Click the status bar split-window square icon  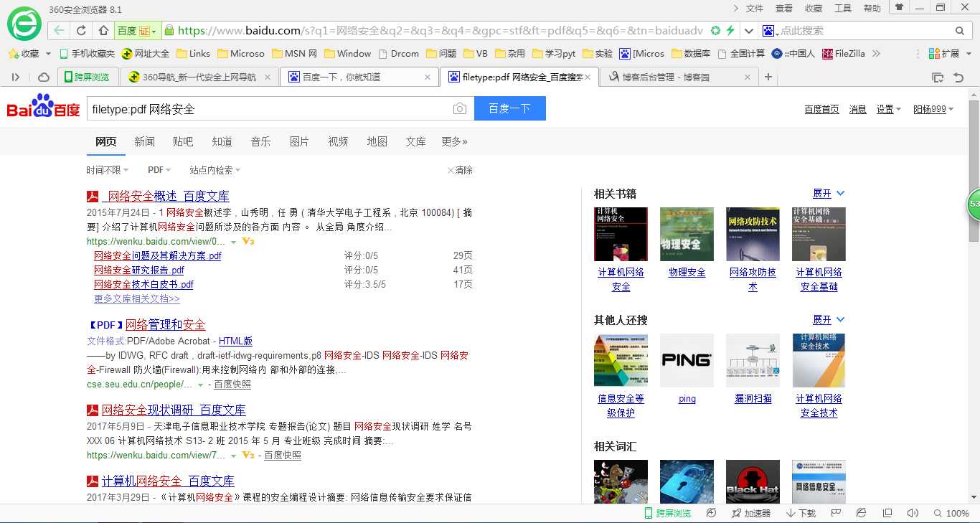coord(887,513)
